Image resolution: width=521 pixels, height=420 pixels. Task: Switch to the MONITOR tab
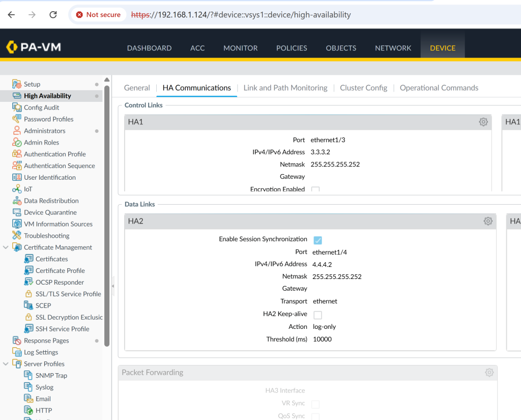click(x=241, y=48)
